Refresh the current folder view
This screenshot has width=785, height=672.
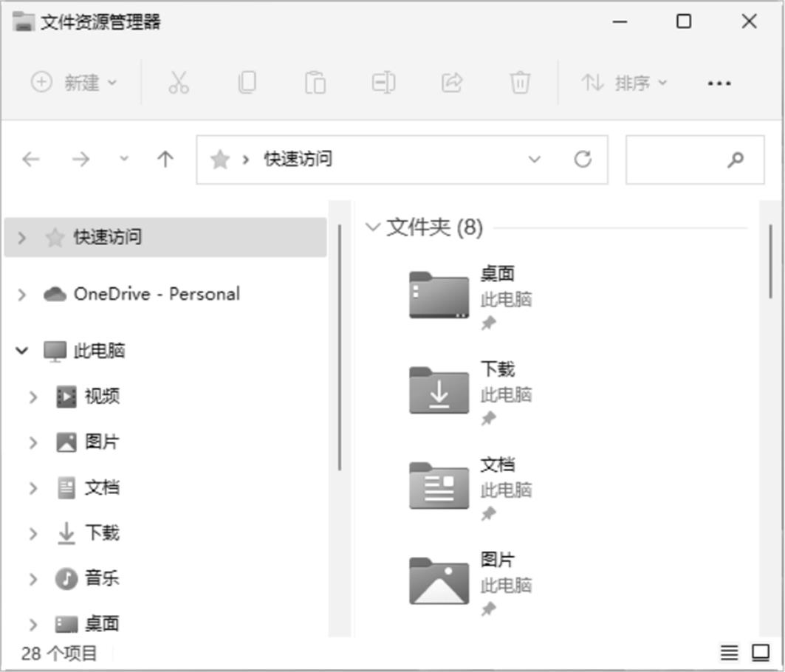pyautogui.click(x=583, y=159)
